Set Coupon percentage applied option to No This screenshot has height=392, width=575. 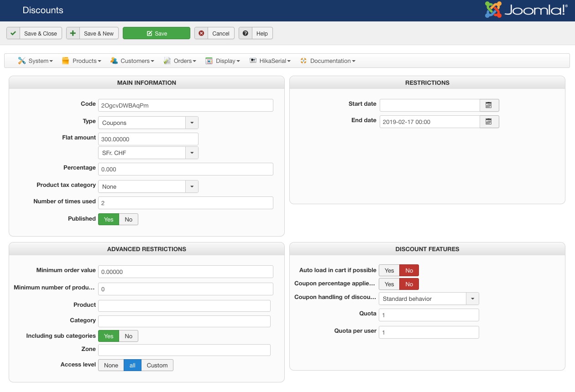pos(409,284)
